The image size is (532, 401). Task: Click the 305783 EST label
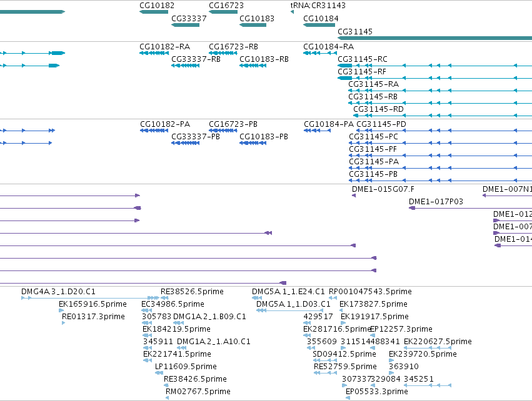(156, 317)
